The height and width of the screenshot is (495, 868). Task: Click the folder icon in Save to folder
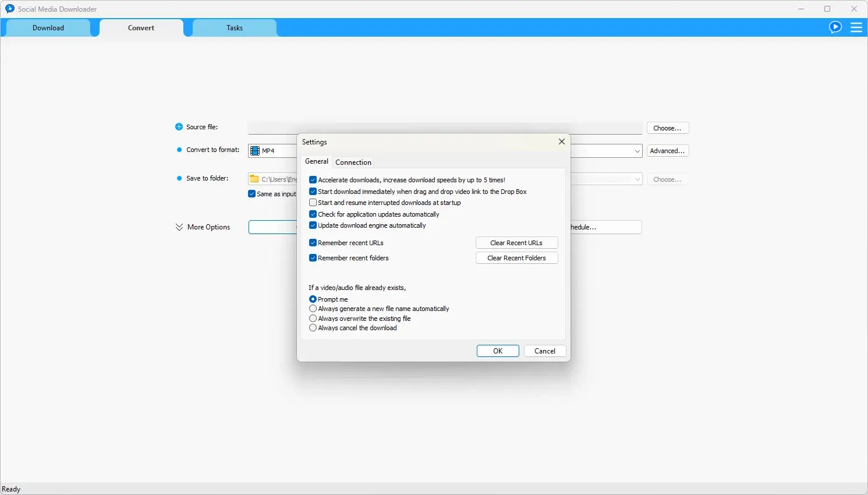coord(254,179)
